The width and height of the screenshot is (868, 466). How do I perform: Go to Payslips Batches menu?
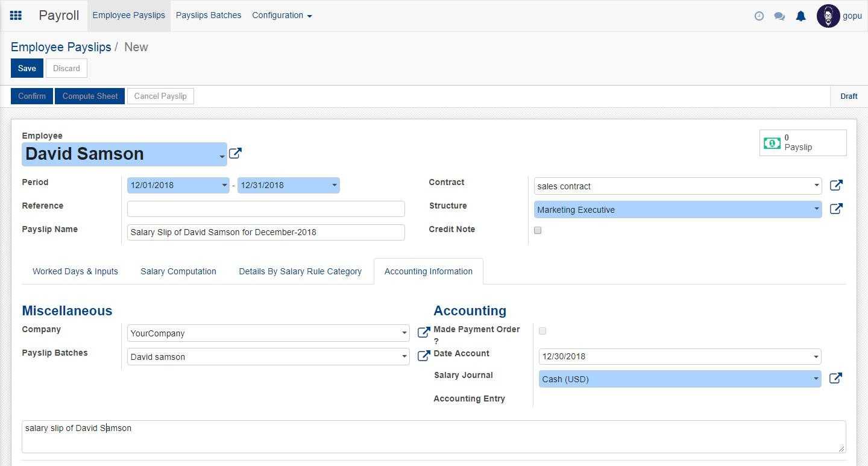pos(209,16)
